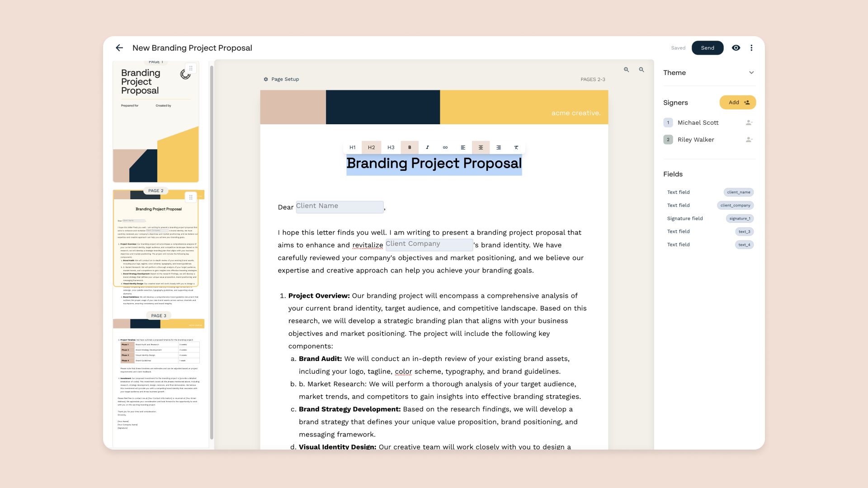Screen dimensions: 868x488
Task: Enable preview mode with the eye icon
Action: point(736,47)
